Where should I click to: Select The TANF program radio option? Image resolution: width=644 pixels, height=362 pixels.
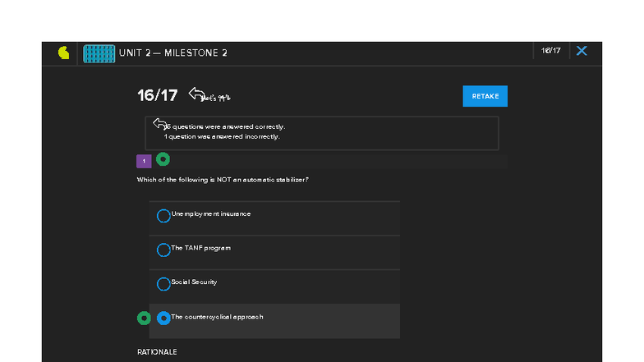(x=163, y=250)
